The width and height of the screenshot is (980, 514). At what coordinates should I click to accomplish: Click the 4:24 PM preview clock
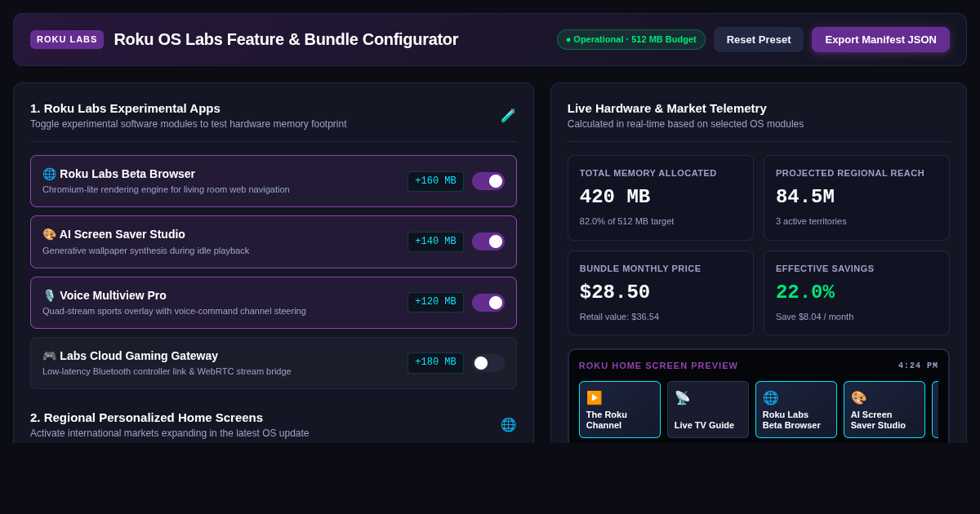pos(918,366)
